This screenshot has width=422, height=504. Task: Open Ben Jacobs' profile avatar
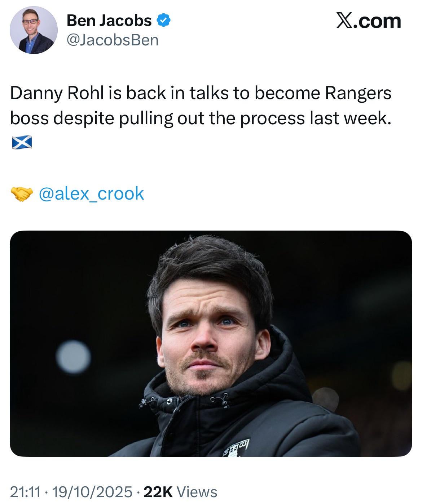33,30
